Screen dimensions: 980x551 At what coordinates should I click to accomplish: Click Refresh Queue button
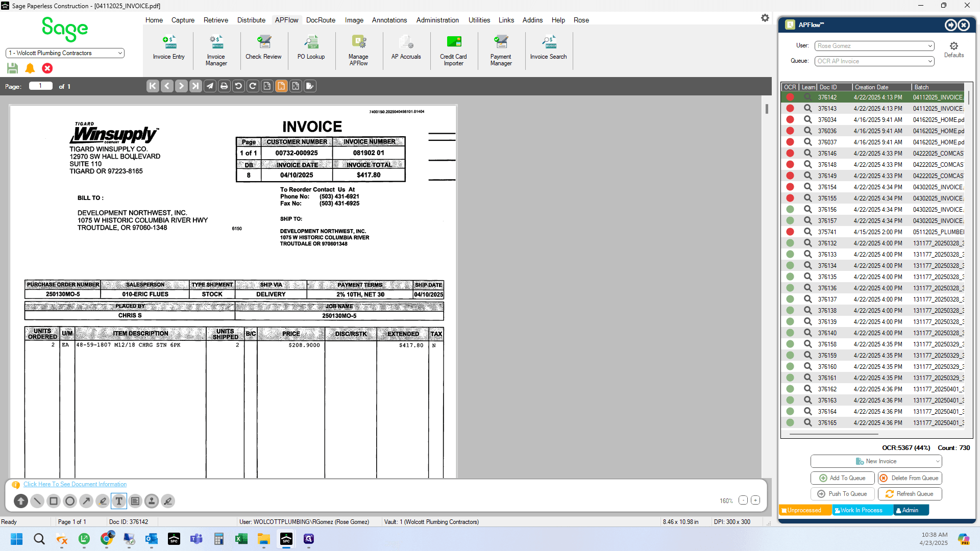coord(910,494)
